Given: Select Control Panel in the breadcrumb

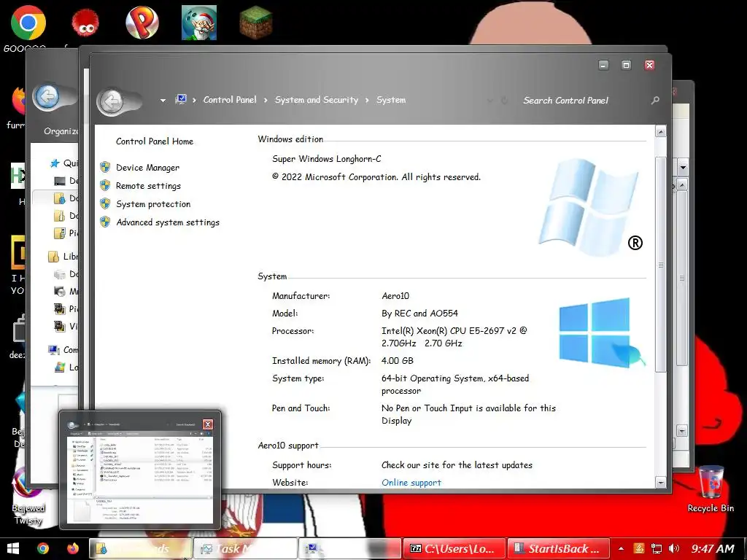Looking at the screenshot, I should point(230,99).
